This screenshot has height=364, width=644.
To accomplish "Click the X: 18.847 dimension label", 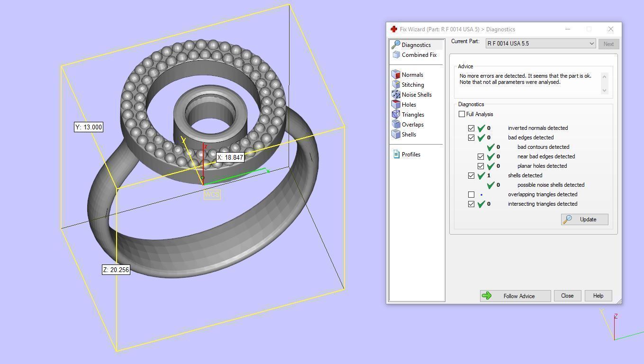I will [230, 157].
